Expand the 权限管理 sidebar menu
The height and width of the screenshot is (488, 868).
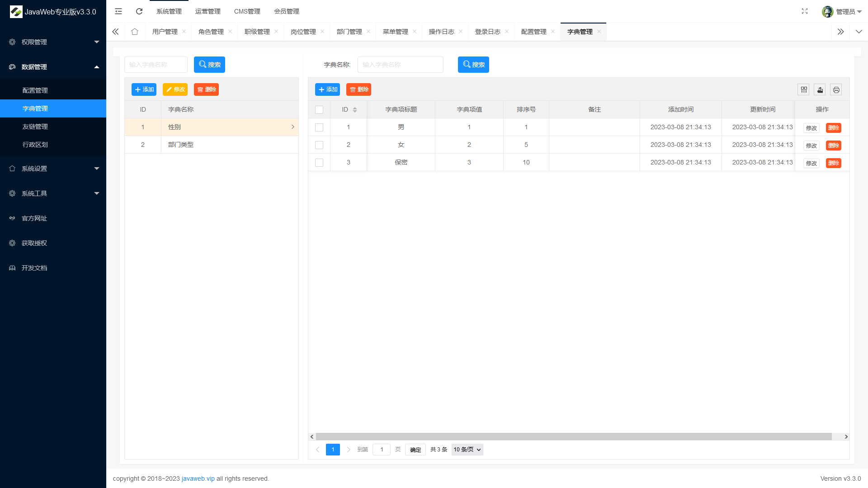[53, 42]
